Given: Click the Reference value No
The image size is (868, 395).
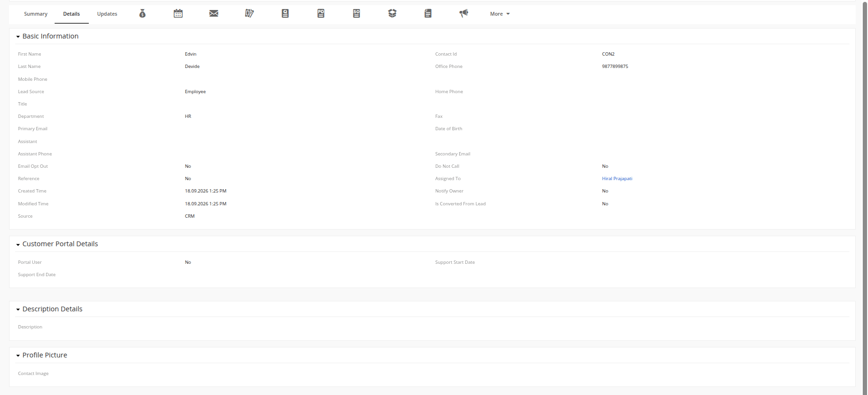Looking at the screenshot, I should click(x=188, y=179).
